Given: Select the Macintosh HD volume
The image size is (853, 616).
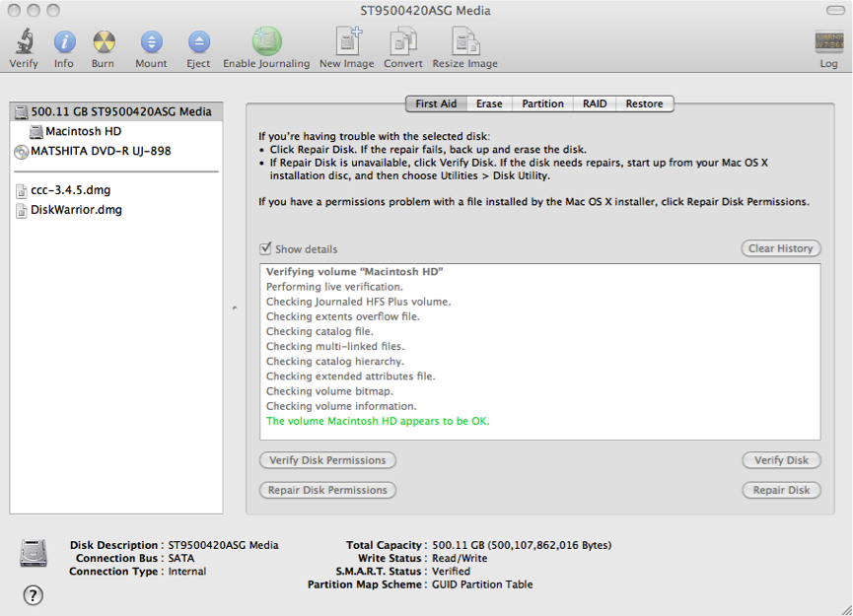Looking at the screenshot, I should [x=116, y=131].
